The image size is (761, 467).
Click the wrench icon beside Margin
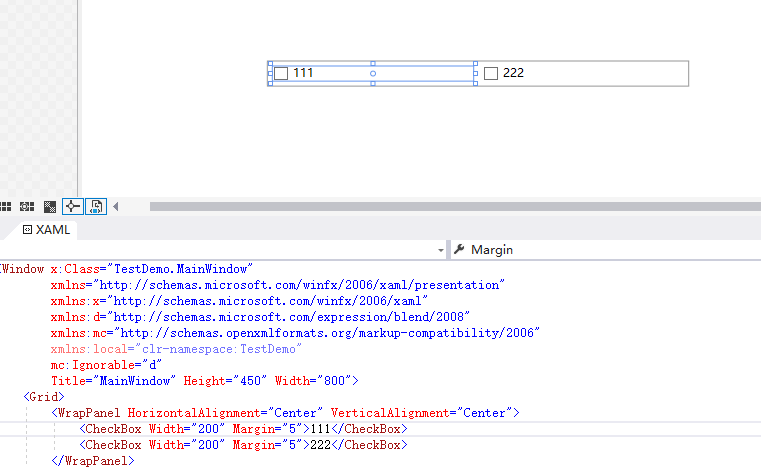click(x=459, y=250)
